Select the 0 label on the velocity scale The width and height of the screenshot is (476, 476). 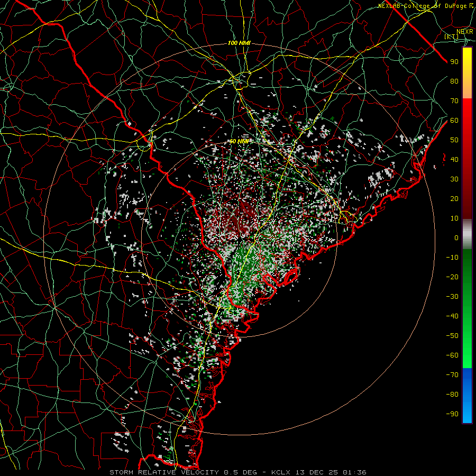point(456,238)
